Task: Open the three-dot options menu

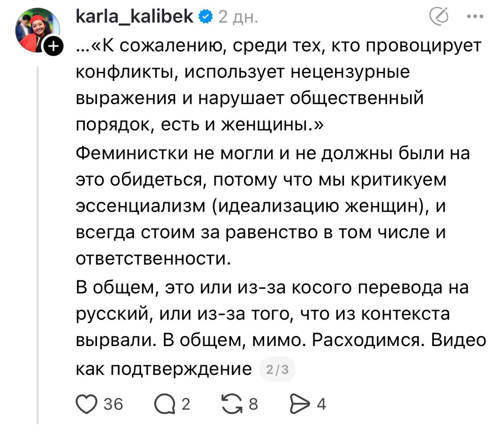Action: click(x=475, y=16)
